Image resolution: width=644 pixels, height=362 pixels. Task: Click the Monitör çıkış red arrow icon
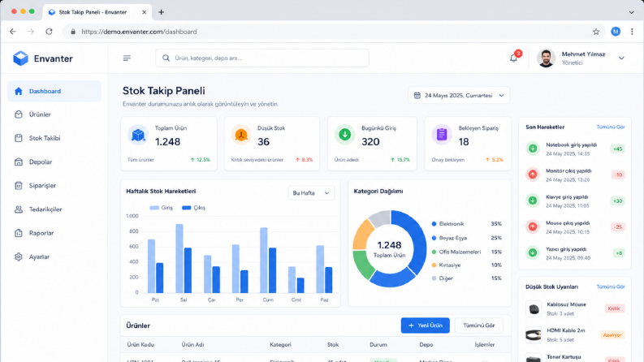(533, 175)
